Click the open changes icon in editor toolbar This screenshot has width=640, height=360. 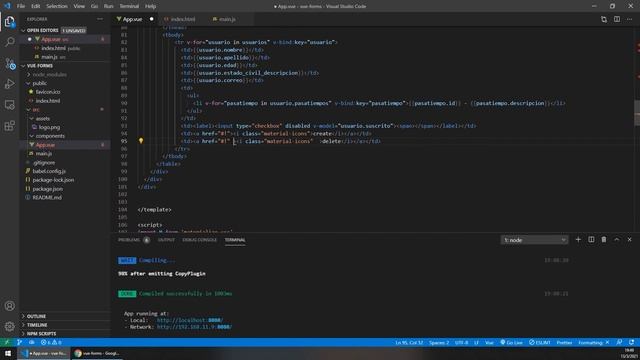coord(604,19)
